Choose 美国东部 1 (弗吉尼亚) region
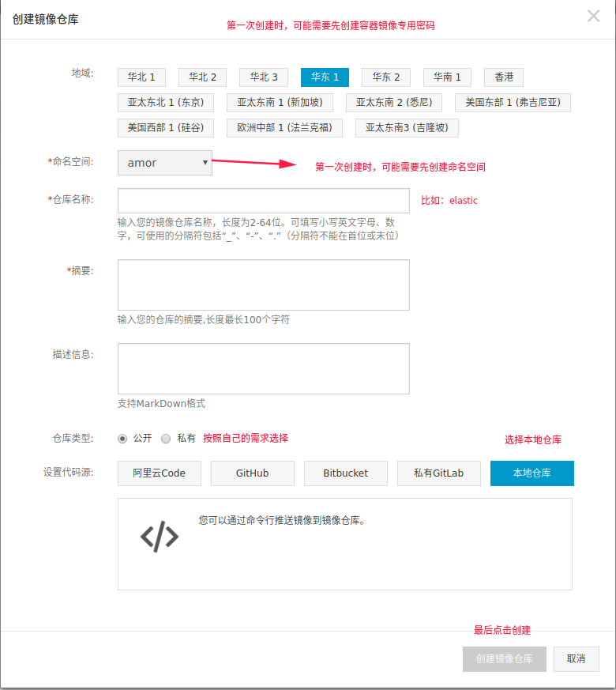The height and width of the screenshot is (690, 616). click(513, 103)
